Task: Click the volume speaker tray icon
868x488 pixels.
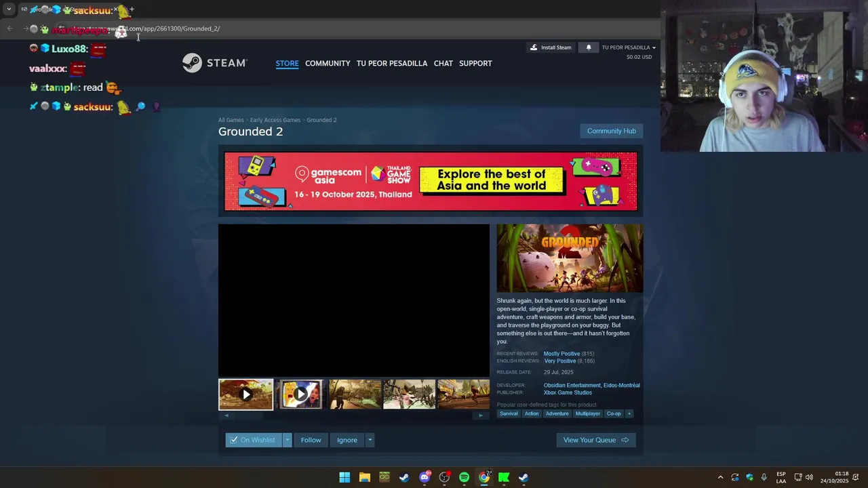Action: 809,477
